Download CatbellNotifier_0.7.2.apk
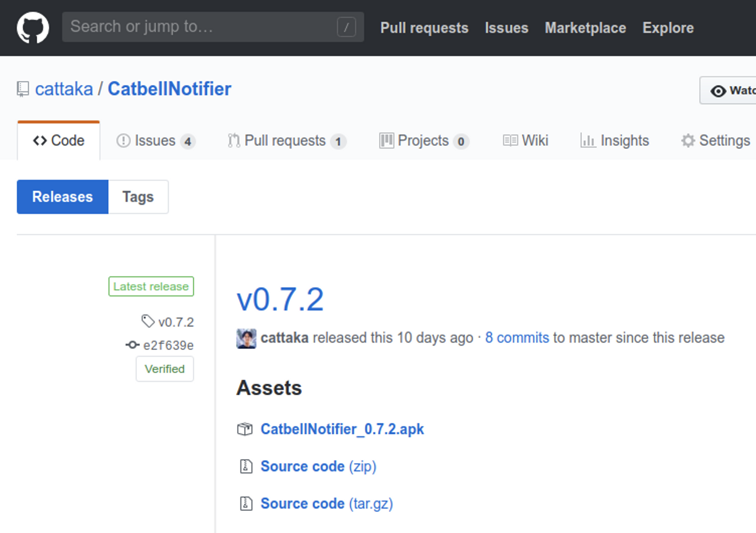This screenshot has width=756, height=533. pos(342,429)
